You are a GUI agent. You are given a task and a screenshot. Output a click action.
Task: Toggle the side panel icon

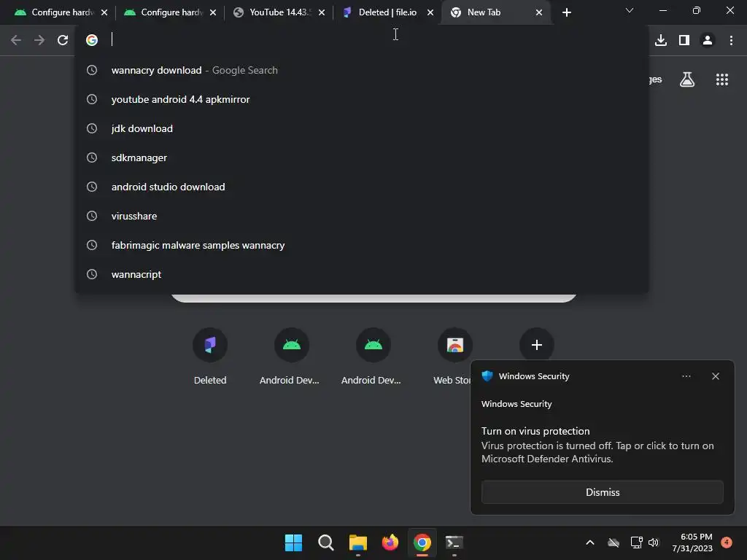point(684,40)
